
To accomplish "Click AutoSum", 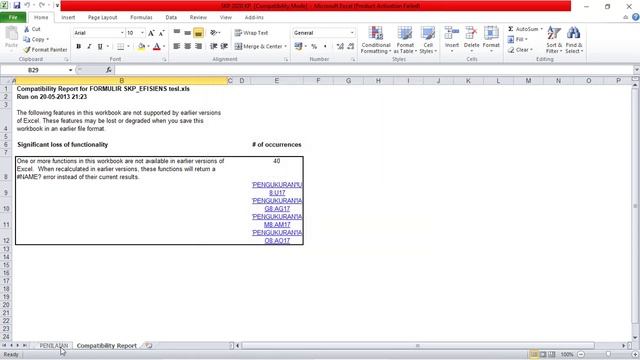I will tap(523, 29).
